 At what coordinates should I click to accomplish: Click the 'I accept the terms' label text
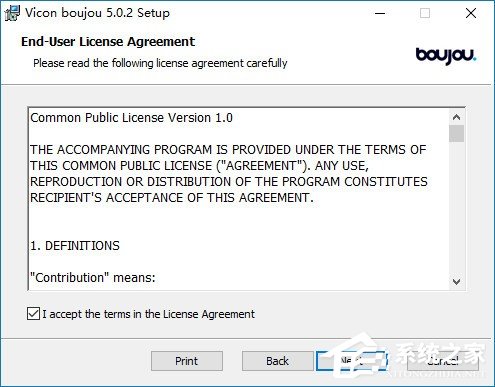pyautogui.click(x=148, y=314)
